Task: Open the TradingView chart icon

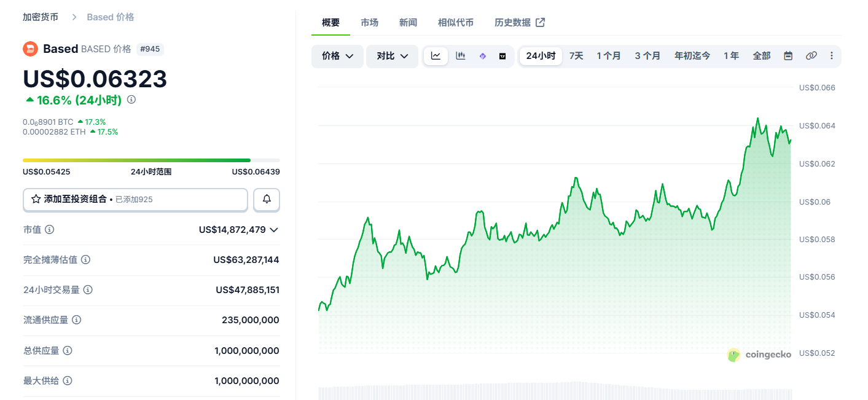Action: pos(502,56)
